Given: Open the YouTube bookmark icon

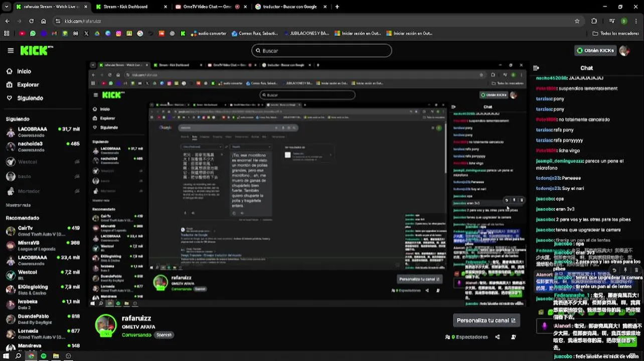Looking at the screenshot, I should click(x=22, y=34).
